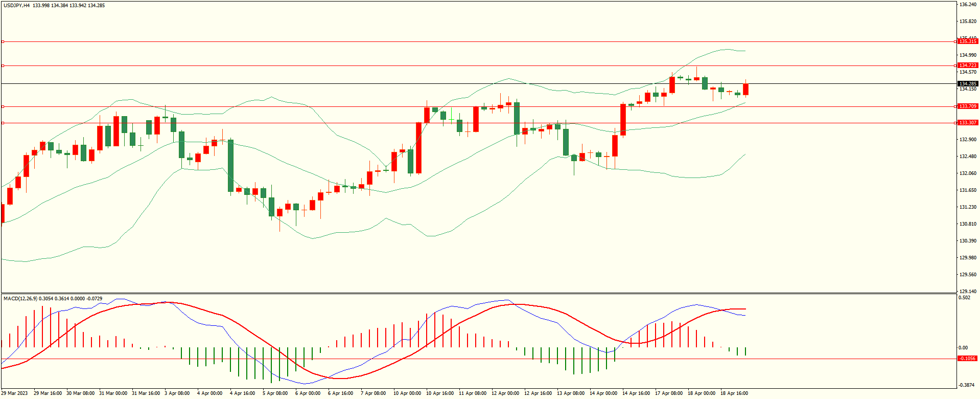This screenshot has width=980, height=399.
Task: Click the 129.140 price scale label
Action: point(968,292)
